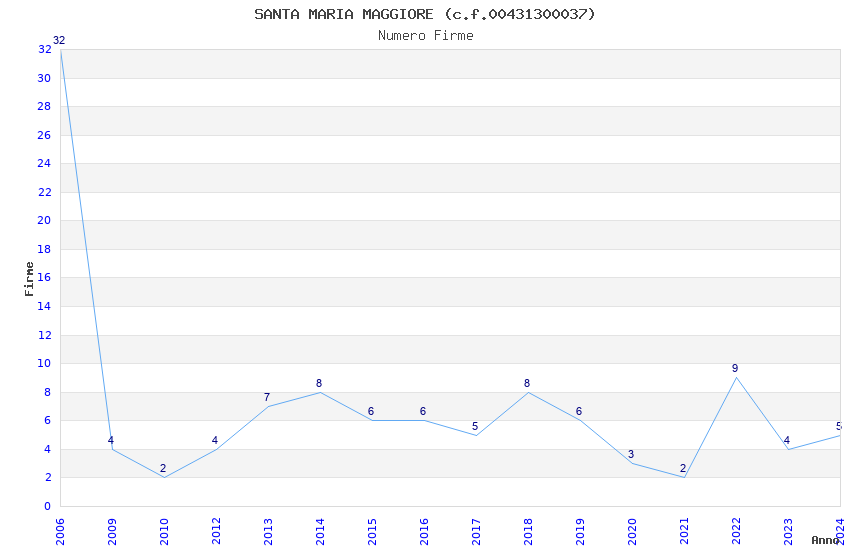
Task: Click the y-axis tick label 16
Action: coord(44,277)
